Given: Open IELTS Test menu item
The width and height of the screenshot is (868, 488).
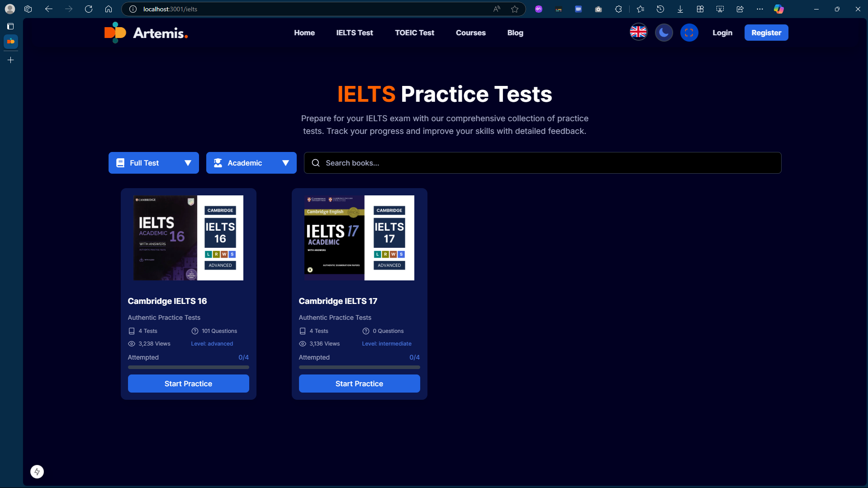Looking at the screenshot, I should point(355,33).
